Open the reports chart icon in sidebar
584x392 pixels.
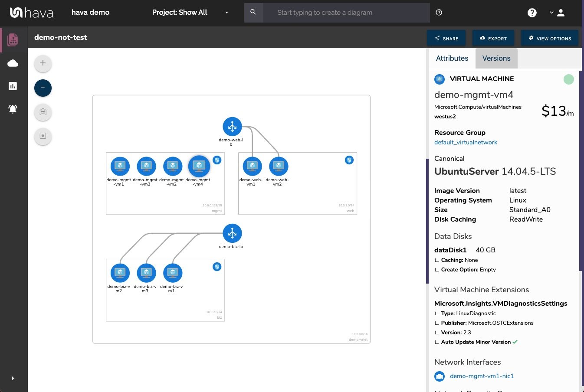13,86
